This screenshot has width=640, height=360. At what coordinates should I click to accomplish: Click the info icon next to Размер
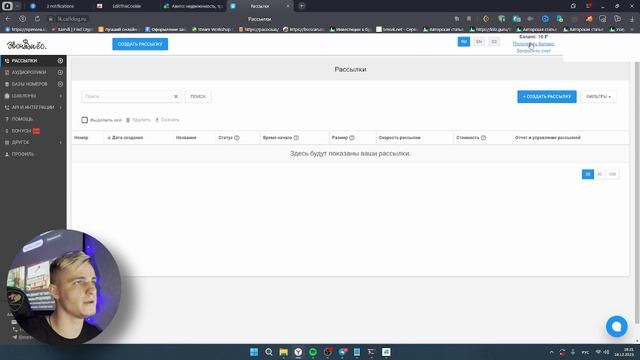tap(352, 138)
